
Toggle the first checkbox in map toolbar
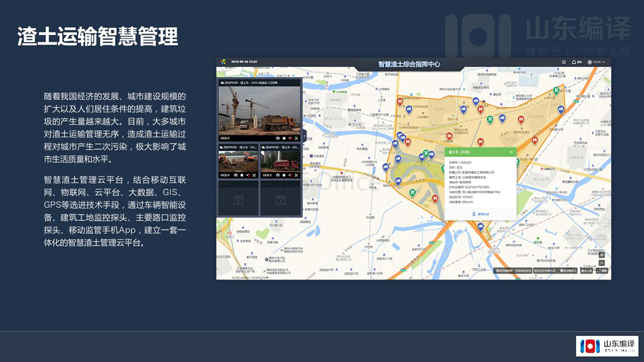pos(498,271)
